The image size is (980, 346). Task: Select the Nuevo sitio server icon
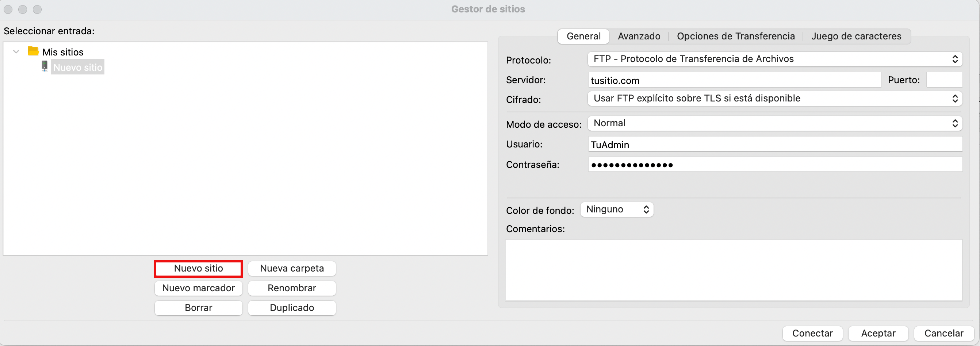(45, 66)
